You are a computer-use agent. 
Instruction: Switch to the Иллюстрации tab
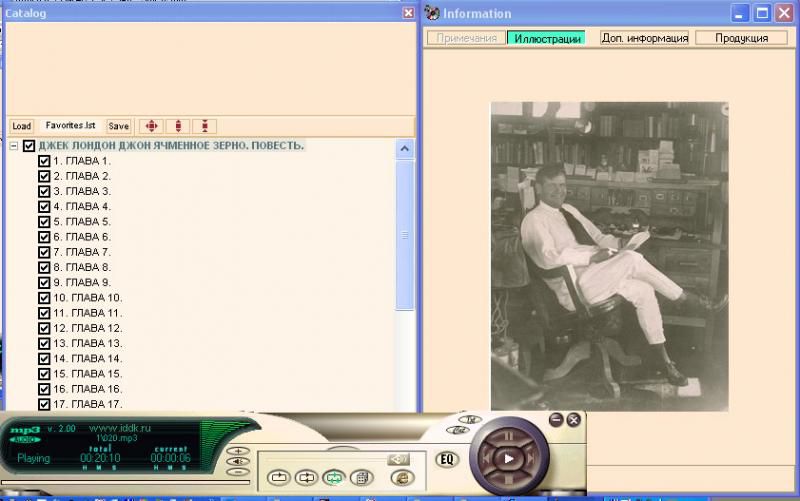tap(545, 38)
